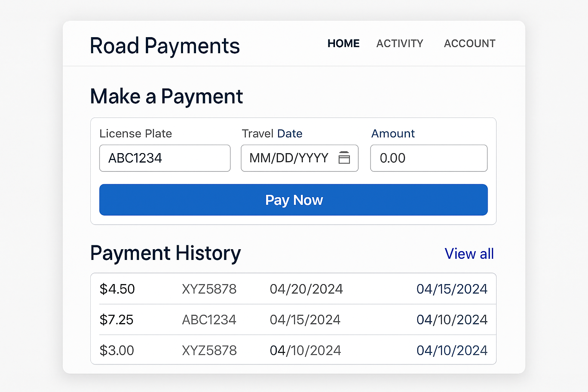Select the HOME navigation item

343,43
